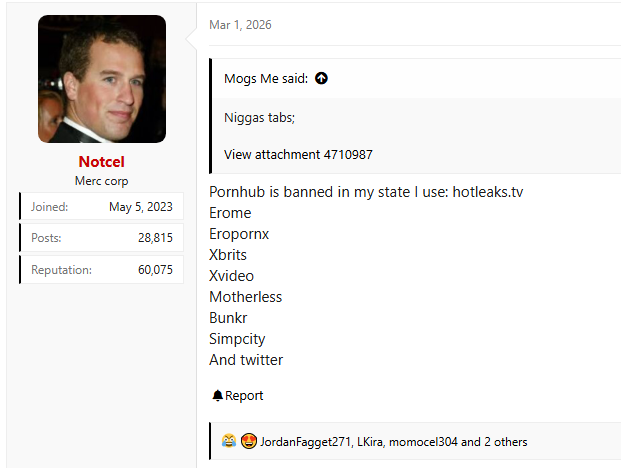Image resolution: width=621 pixels, height=468 pixels.
Task: Click the up-arrow icon in the quote header
Action: point(321,79)
